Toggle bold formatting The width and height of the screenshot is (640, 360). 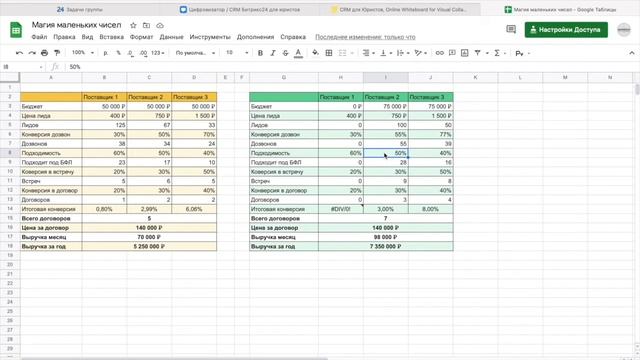(x=260, y=53)
